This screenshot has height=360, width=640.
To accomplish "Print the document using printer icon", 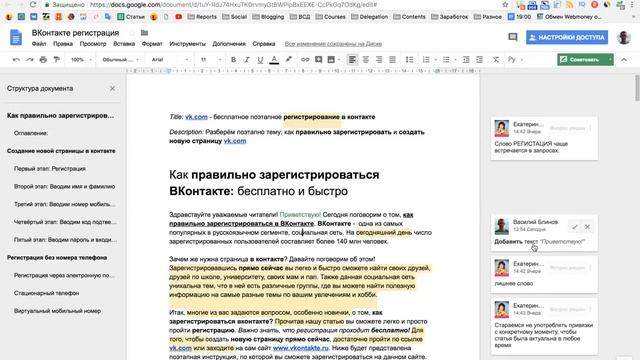I will pyautogui.click(x=43, y=60).
